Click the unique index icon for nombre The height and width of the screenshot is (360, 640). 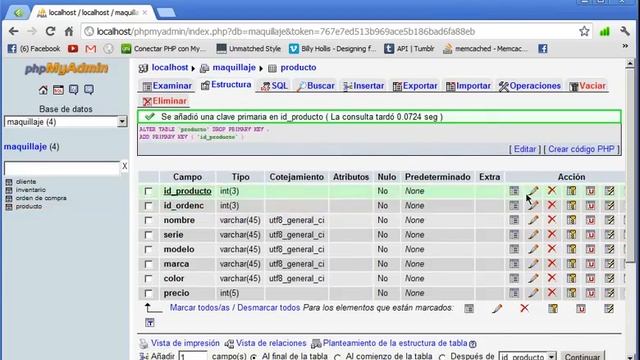[590, 220]
